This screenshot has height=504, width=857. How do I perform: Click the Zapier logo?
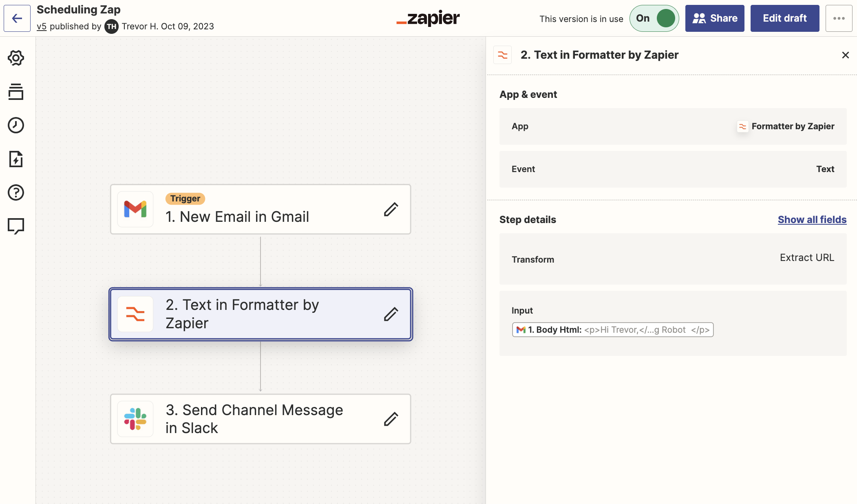point(428,18)
